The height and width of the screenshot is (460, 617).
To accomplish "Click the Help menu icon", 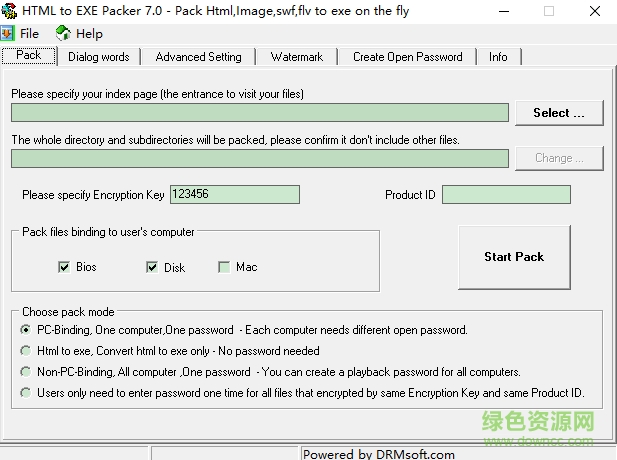I will coord(64,33).
